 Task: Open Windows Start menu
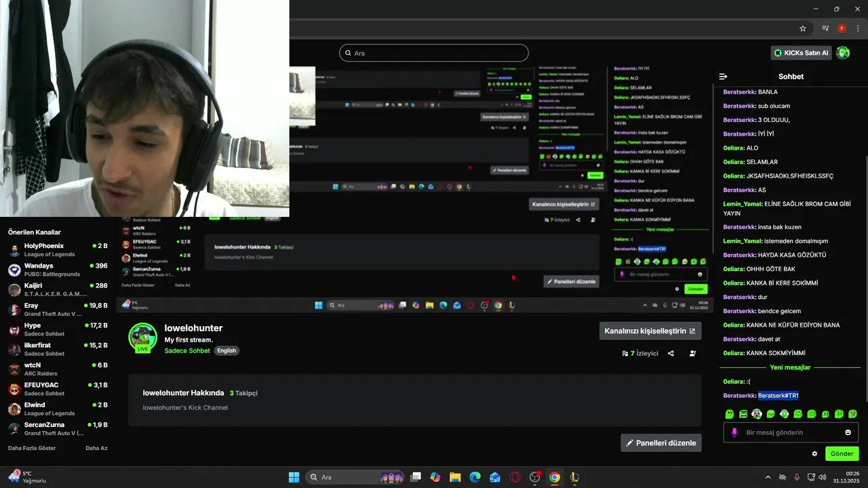click(294, 477)
